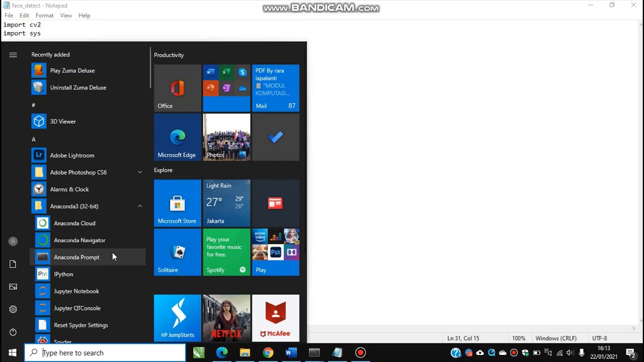Launch Microsoft Edge tile
Viewport: 644px width, 362px height.
click(178, 137)
